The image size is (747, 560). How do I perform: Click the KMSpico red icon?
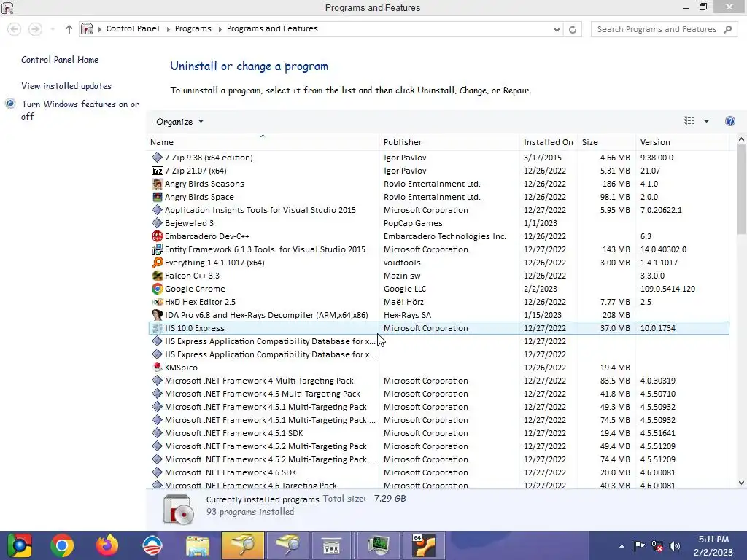coord(158,367)
